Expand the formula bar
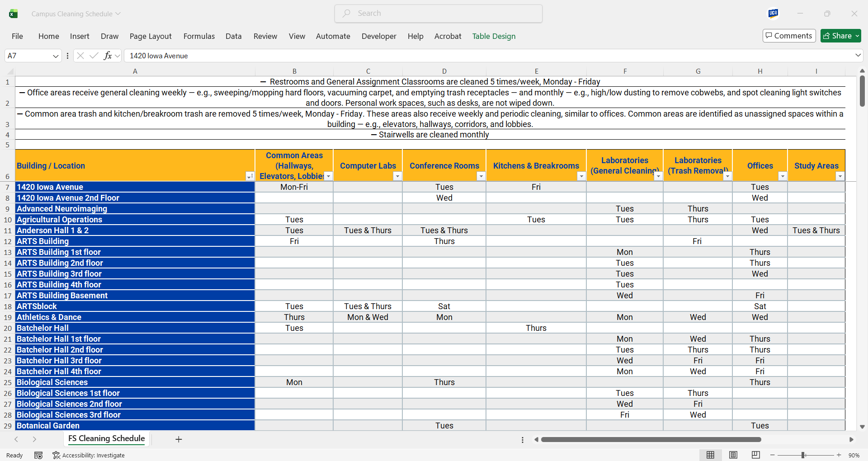 tap(858, 55)
